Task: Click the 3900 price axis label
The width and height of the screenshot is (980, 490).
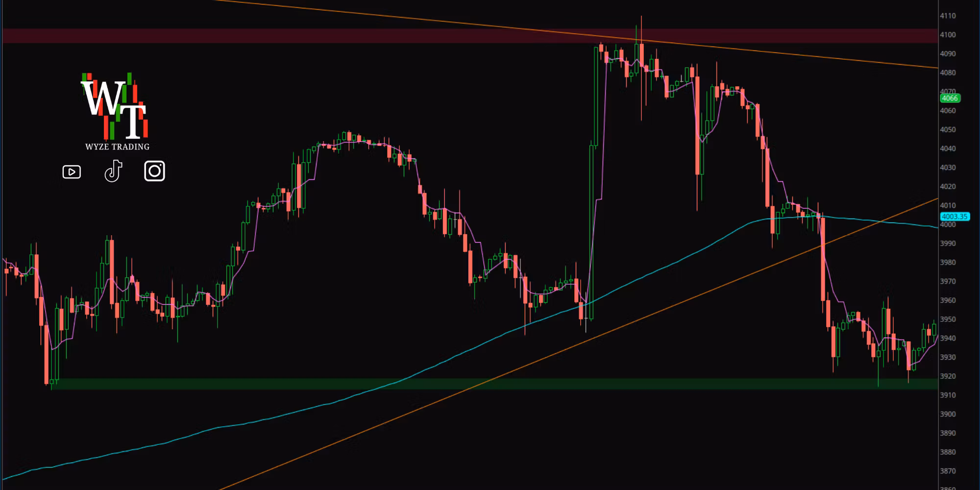Action: click(x=948, y=414)
